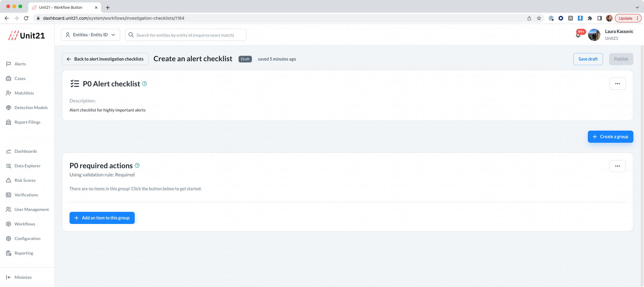Click the Create a group button
This screenshot has height=287, width=644.
pyautogui.click(x=610, y=136)
